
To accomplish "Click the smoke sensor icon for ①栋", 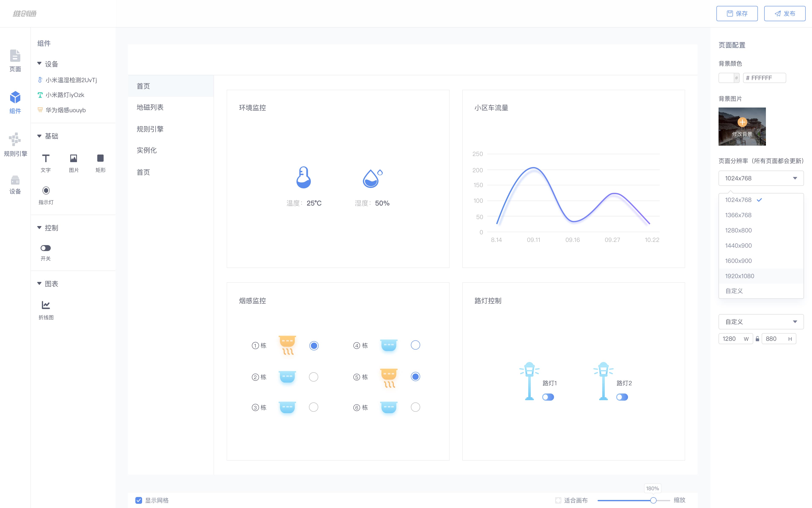I will 288,345.
